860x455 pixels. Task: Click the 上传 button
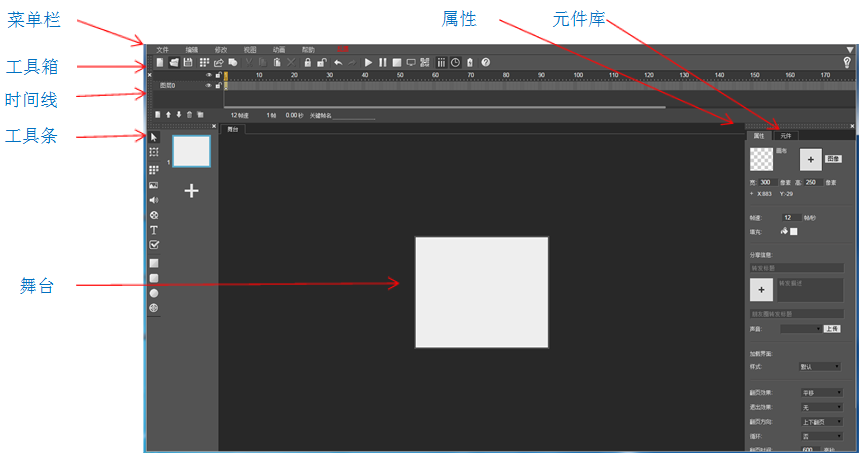(832, 328)
